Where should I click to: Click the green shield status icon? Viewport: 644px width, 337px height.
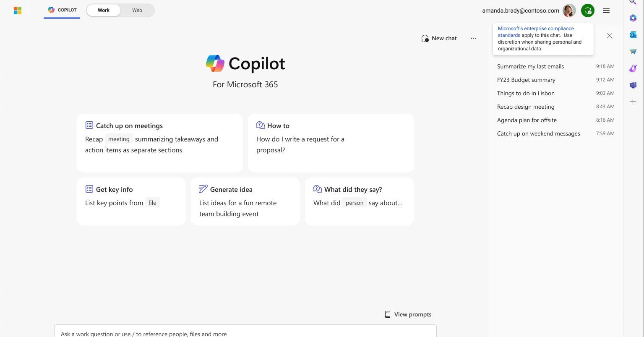click(x=588, y=10)
